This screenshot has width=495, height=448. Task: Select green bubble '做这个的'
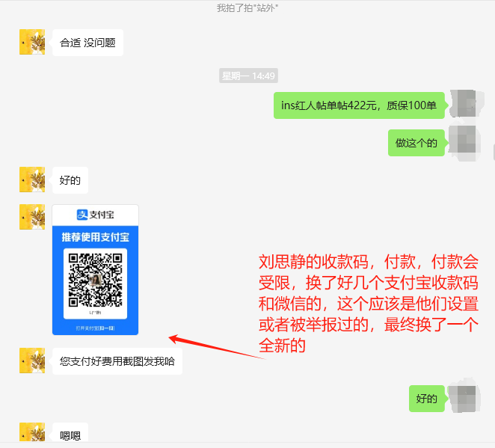point(416,143)
